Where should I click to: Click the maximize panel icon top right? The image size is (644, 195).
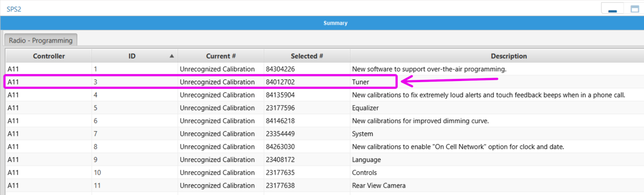click(x=634, y=9)
